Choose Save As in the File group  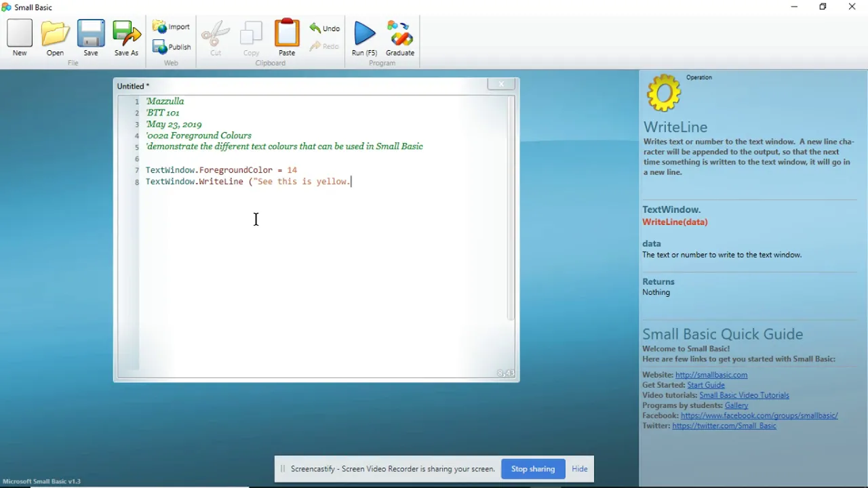(x=126, y=37)
